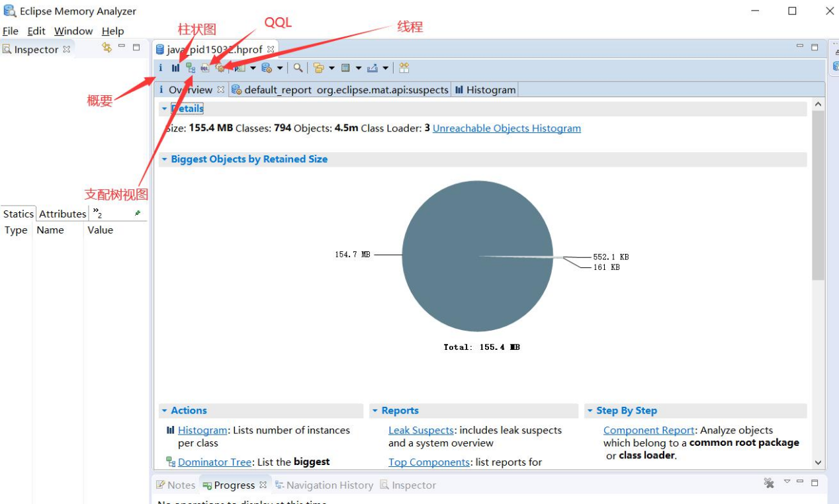Viewport: 839px width, 504px height.
Task: Open the Histogram bar-chart toolbar icon
Action: [x=175, y=67]
